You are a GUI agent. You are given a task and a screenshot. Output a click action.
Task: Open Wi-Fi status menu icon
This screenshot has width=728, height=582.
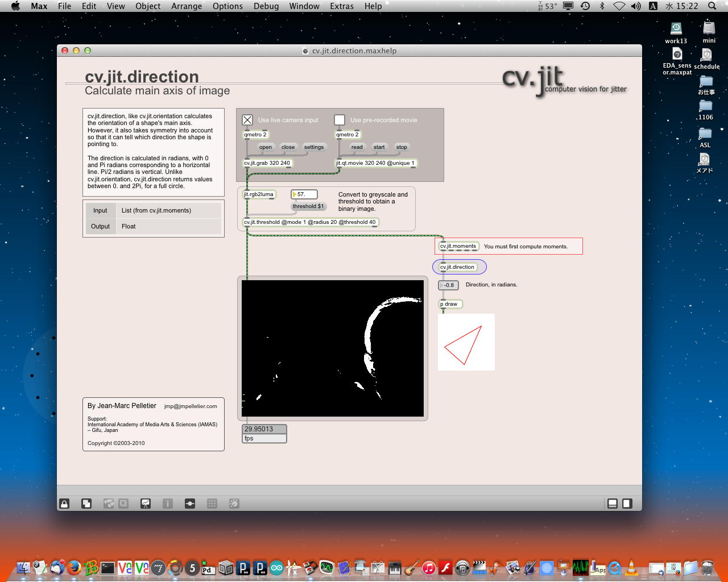pos(619,6)
